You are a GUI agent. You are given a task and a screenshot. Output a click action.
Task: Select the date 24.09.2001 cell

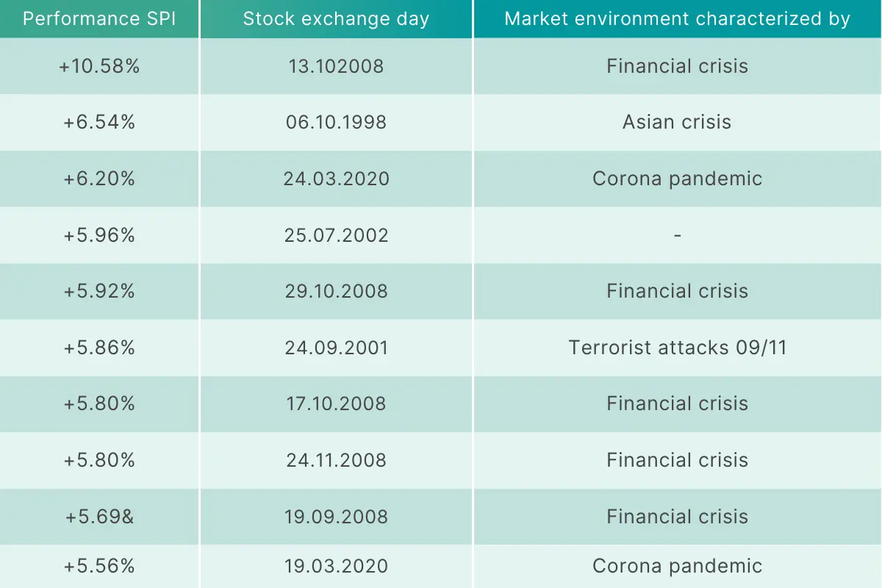coord(336,348)
